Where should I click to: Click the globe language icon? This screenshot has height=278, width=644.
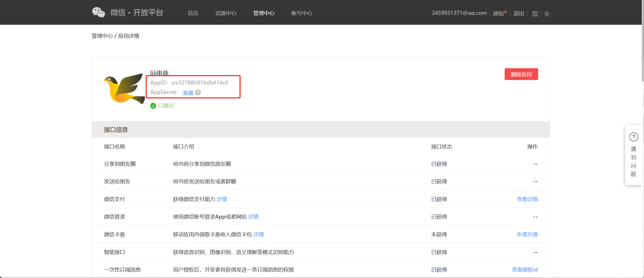[547, 14]
